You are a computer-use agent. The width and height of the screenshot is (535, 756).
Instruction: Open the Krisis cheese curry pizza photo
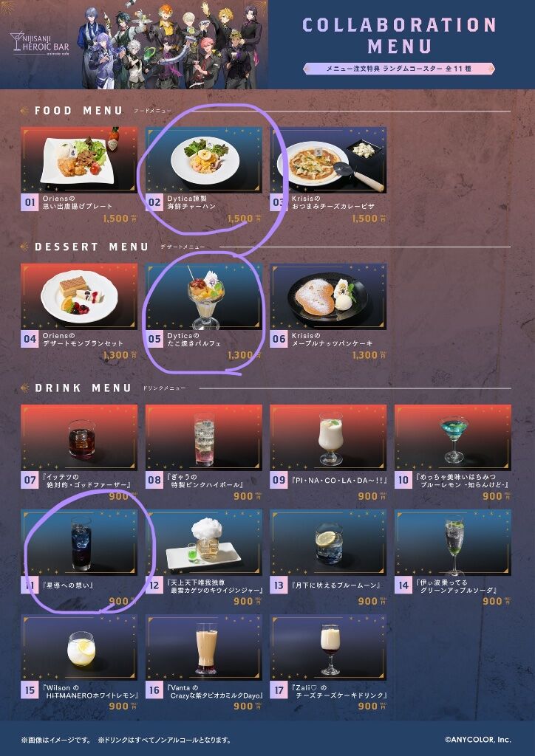click(328, 159)
